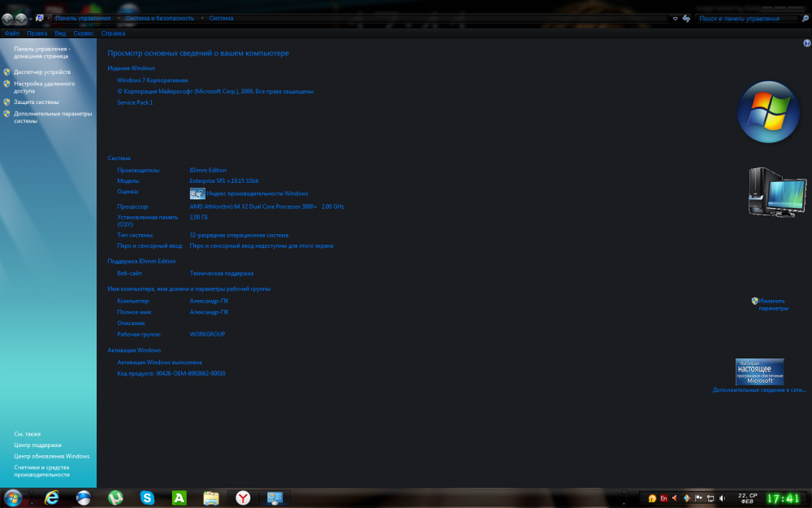
Task: Open Центр обновления Windows link
Action: (52, 456)
